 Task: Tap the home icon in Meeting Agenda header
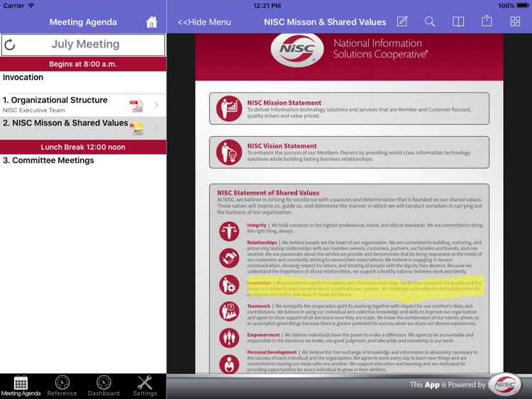tap(152, 22)
